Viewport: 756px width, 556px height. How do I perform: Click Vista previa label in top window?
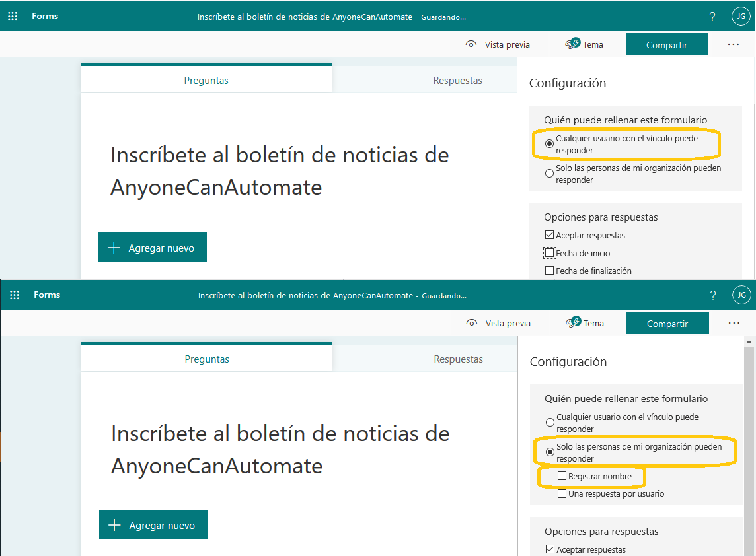coord(508,44)
